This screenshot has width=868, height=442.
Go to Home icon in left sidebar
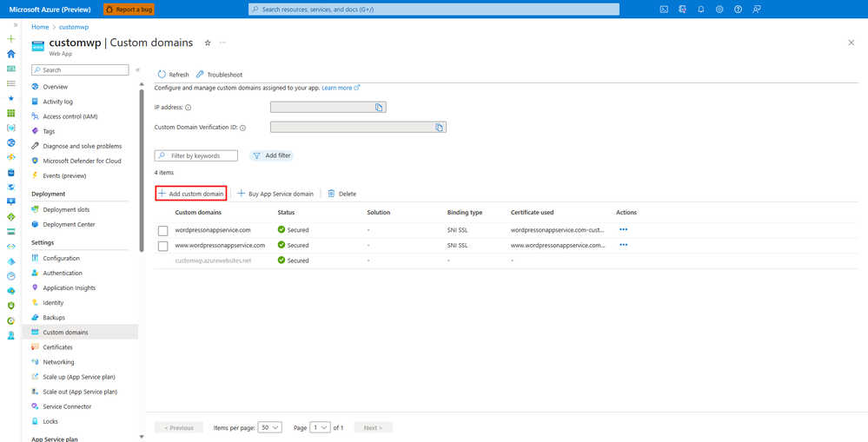[11, 54]
